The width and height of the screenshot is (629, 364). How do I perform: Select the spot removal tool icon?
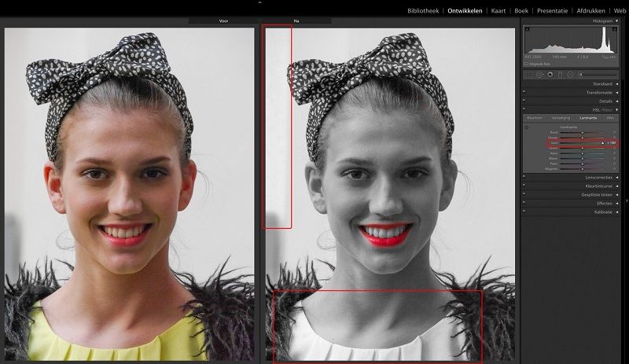tap(539, 74)
